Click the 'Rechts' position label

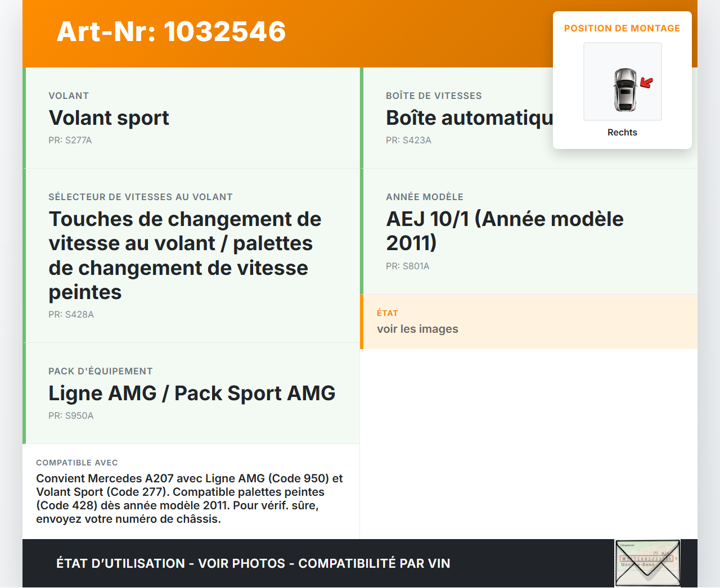622,133
